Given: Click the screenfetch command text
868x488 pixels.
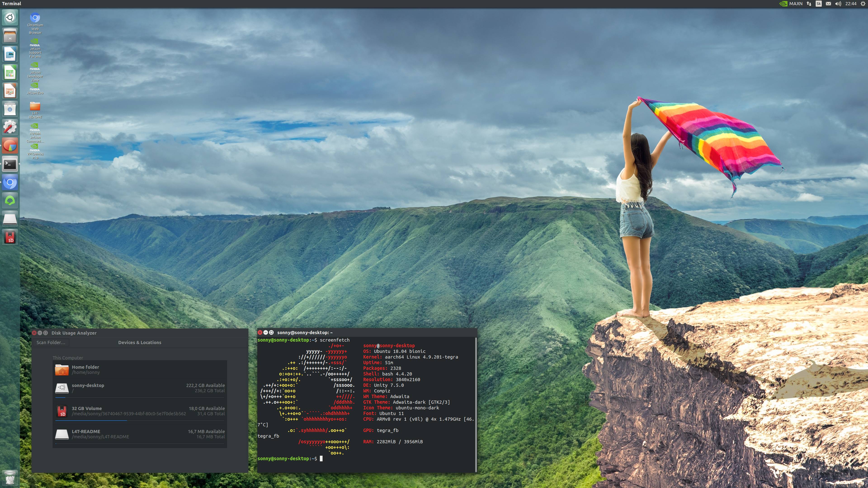Looking at the screenshot, I should click(335, 340).
